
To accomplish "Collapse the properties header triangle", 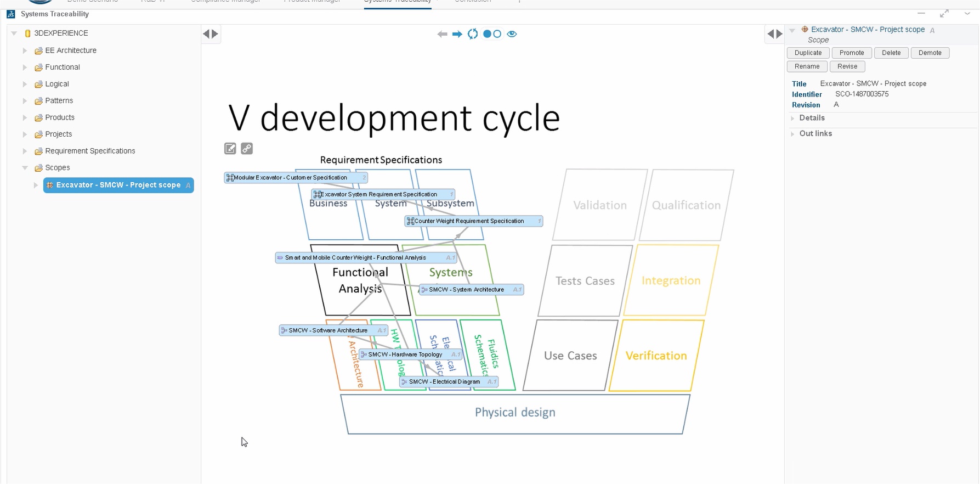I will 792,30.
